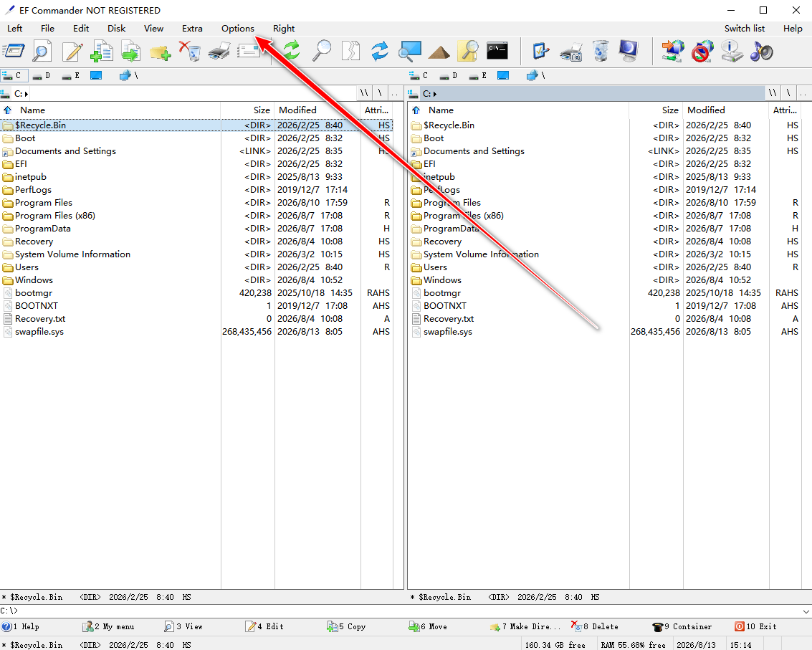Select swapfile.sys in left panel
Image resolution: width=812 pixels, height=650 pixels.
(39, 332)
